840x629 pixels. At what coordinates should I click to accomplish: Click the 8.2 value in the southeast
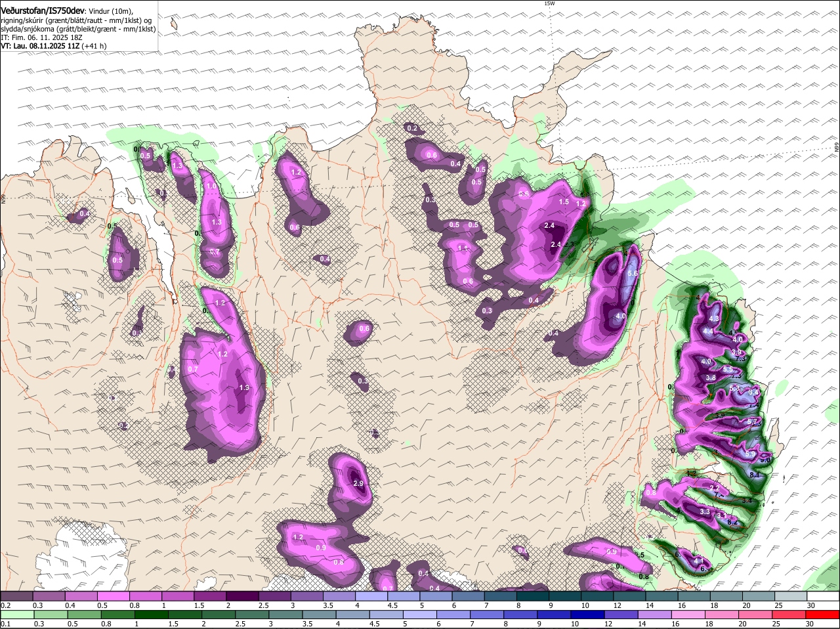click(x=733, y=522)
